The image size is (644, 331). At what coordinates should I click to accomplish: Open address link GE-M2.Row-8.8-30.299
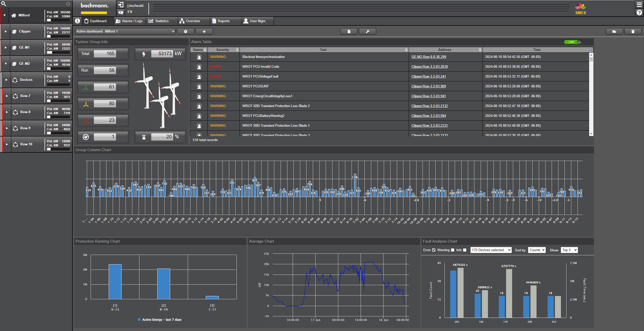(429, 57)
